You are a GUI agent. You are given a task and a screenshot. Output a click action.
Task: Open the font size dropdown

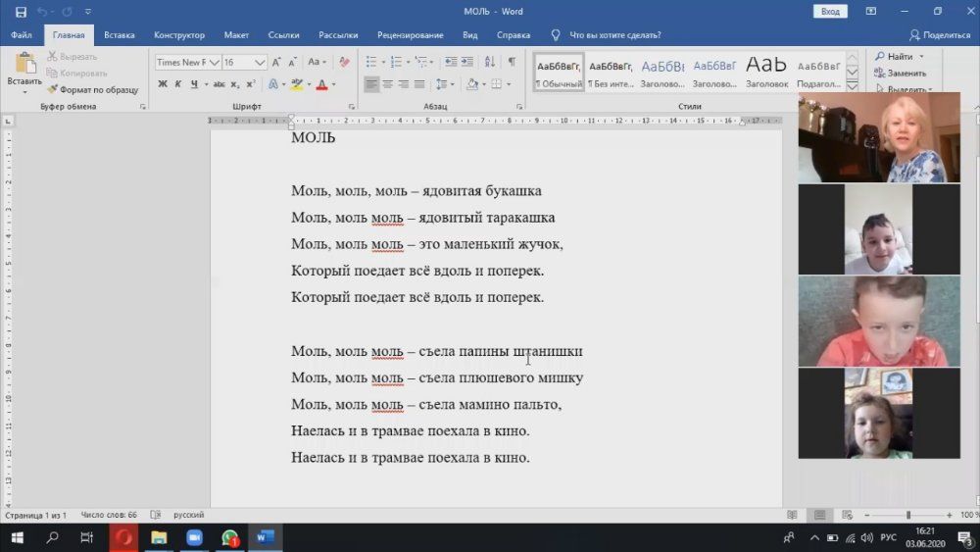[x=260, y=62]
